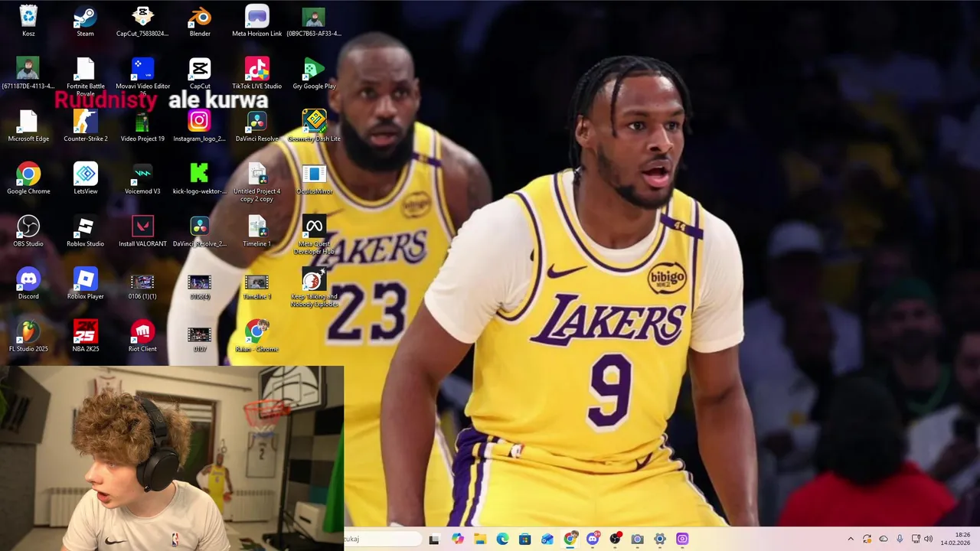Viewport: 980px width, 551px height.
Task: Open Copilot from the taskbar
Action: tap(458, 539)
